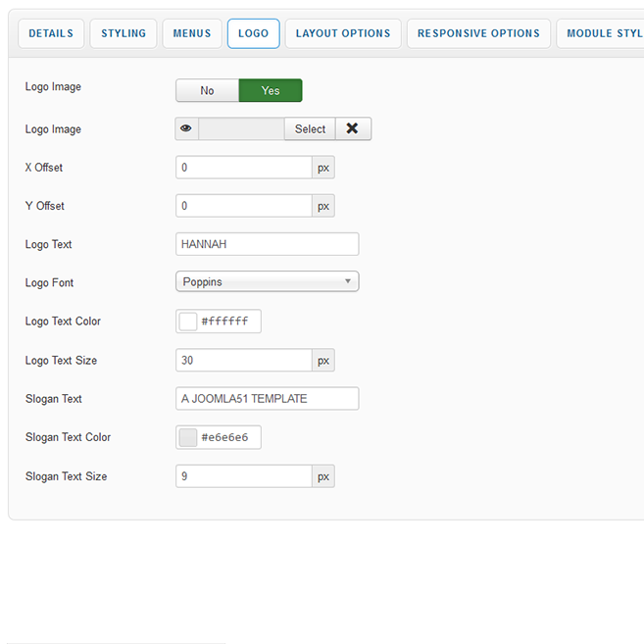Viewport: 644px width, 644px height.
Task: Focus the Slogan Text input field
Action: tap(267, 399)
